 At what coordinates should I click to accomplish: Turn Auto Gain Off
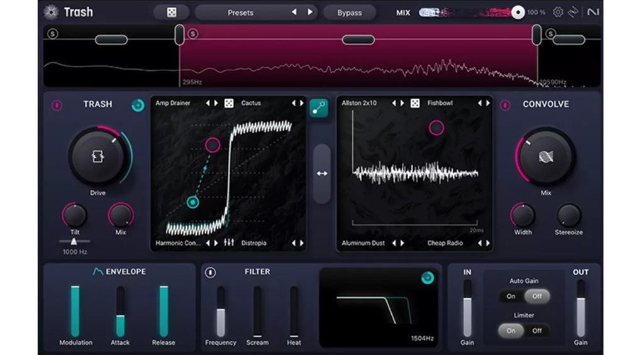click(537, 297)
